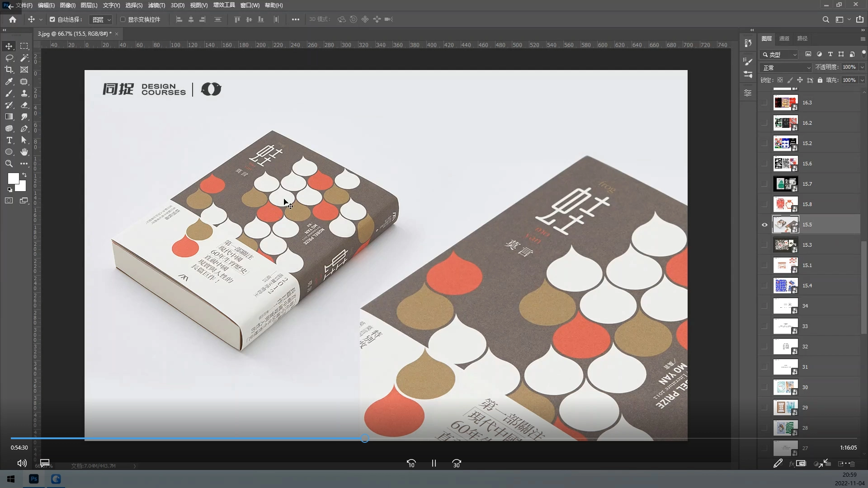Image resolution: width=868 pixels, height=488 pixels.
Task: Select the Crop tool
Action: [x=9, y=70]
